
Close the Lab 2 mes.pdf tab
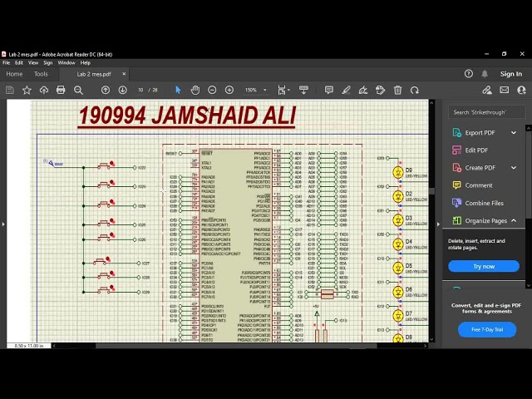[x=124, y=74]
